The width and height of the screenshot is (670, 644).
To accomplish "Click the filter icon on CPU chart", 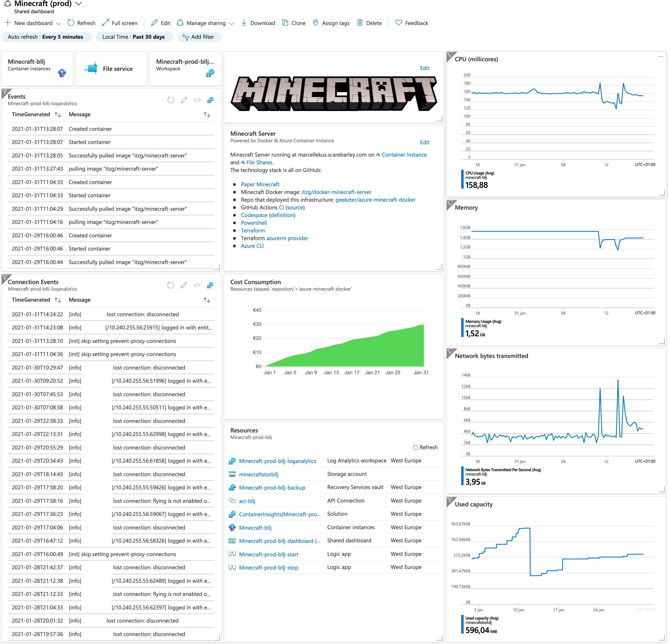I will 450,55.
